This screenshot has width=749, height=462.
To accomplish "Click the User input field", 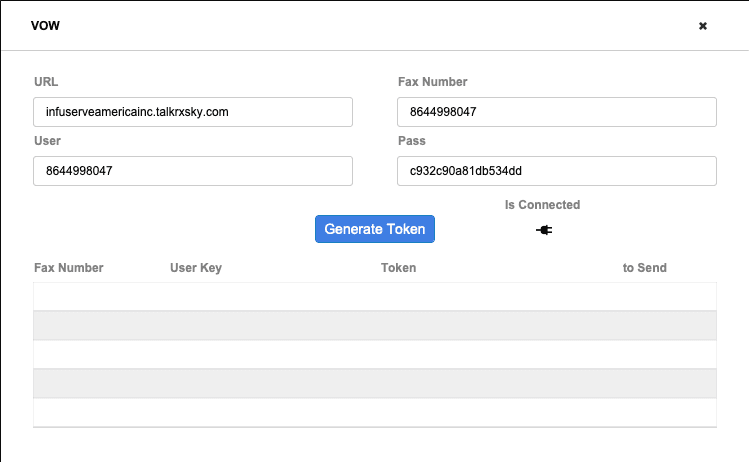I will [193, 171].
